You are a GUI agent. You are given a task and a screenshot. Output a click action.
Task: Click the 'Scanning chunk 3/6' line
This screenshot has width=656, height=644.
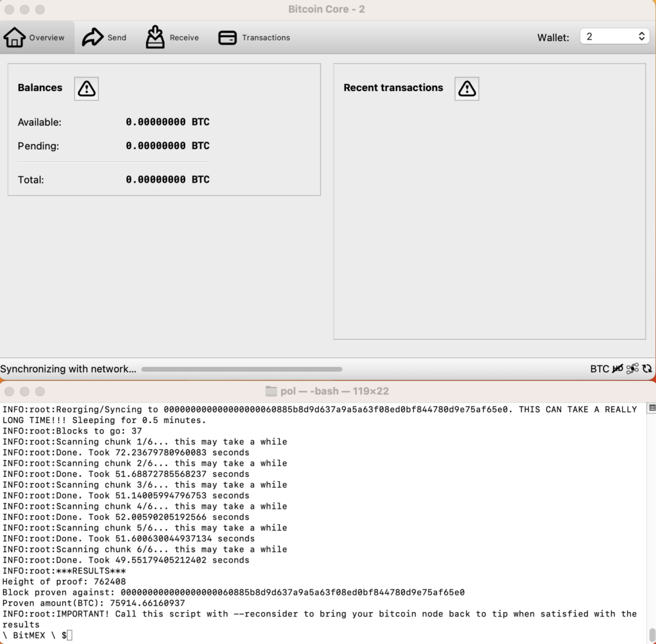(x=145, y=485)
